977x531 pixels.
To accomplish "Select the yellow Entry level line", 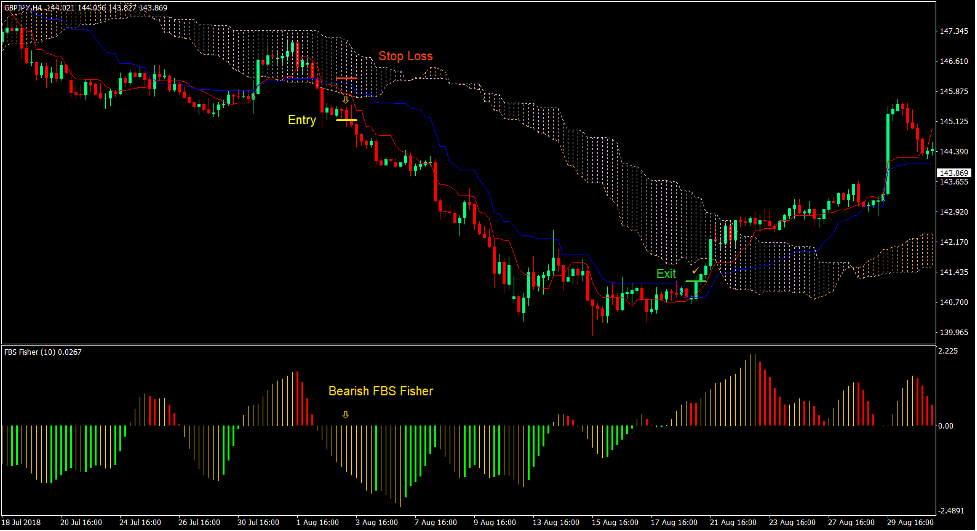I will pyautogui.click(x=346, y=121).
